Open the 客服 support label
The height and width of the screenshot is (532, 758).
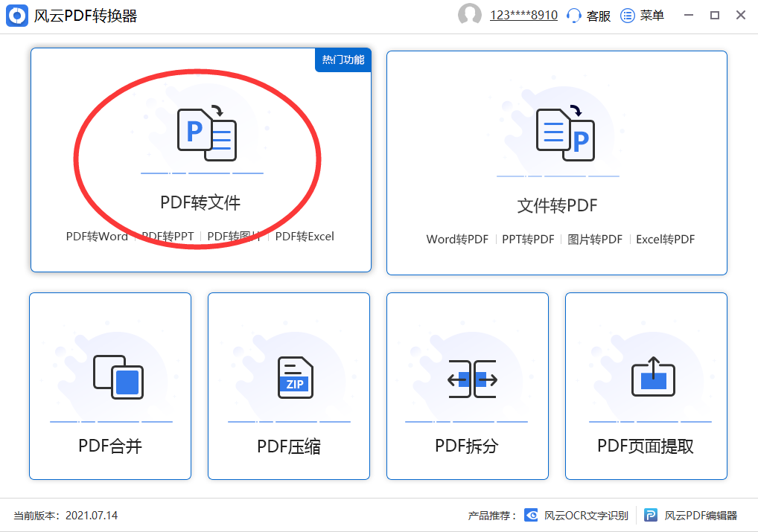pos(599,16)
